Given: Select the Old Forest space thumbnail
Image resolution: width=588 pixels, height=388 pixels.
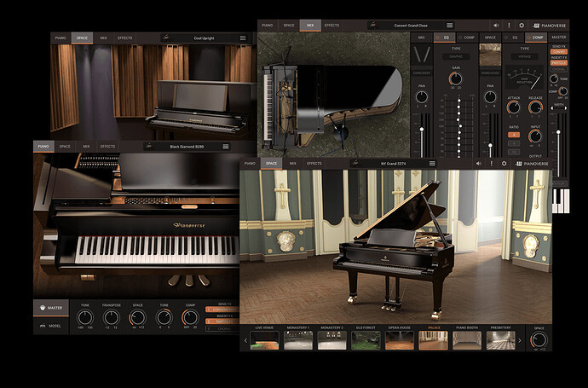Looking at the screenshot, I should point(366,340).
